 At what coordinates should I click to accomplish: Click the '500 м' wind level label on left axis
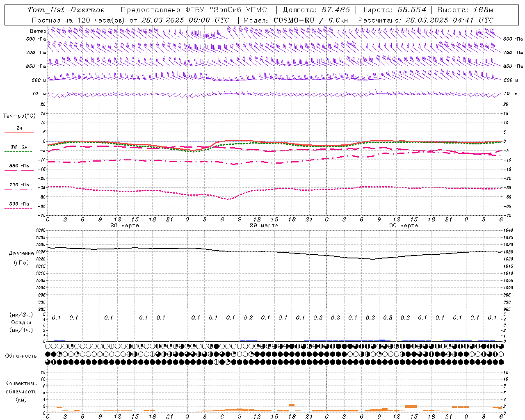point(39,80)
